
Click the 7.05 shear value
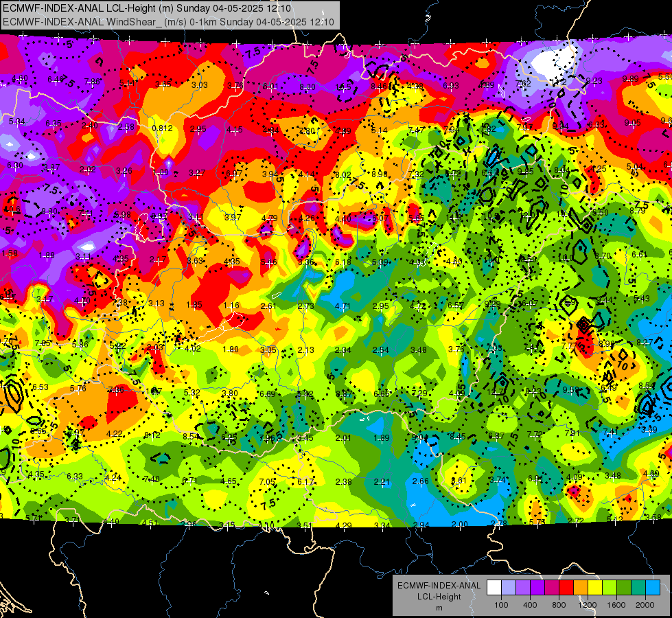[x=268, y=481]
